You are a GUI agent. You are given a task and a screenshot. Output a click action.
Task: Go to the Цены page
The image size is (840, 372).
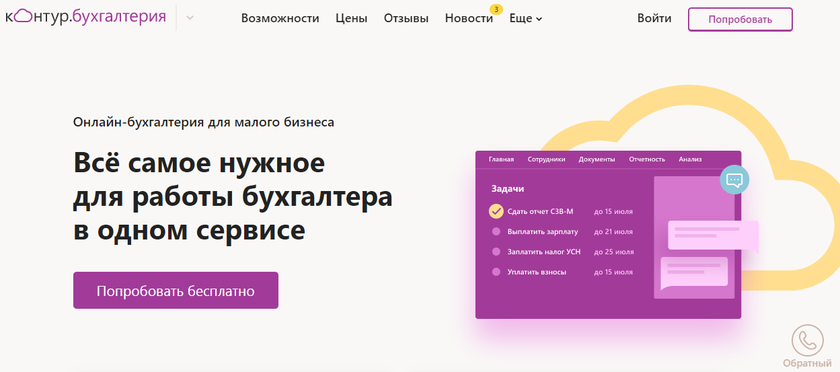point(351,18)
